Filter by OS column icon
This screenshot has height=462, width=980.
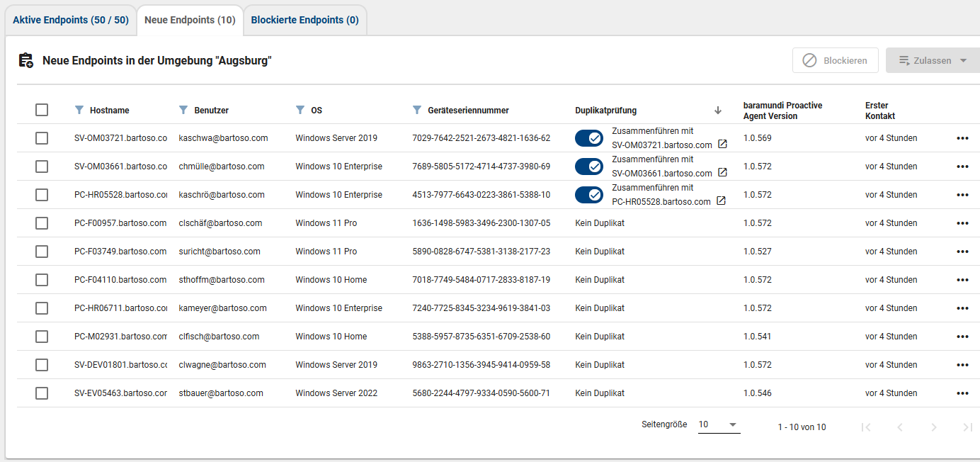click(300, 110)
